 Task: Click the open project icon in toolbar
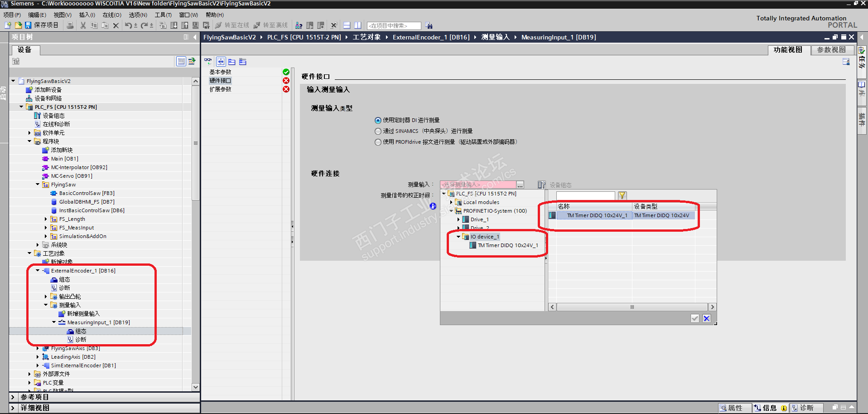[18, 25]
